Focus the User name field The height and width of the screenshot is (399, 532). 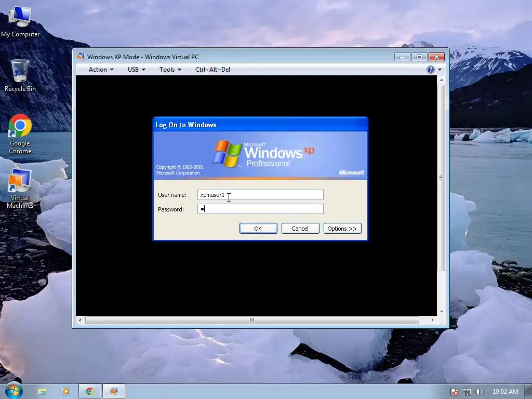(260, 195)
